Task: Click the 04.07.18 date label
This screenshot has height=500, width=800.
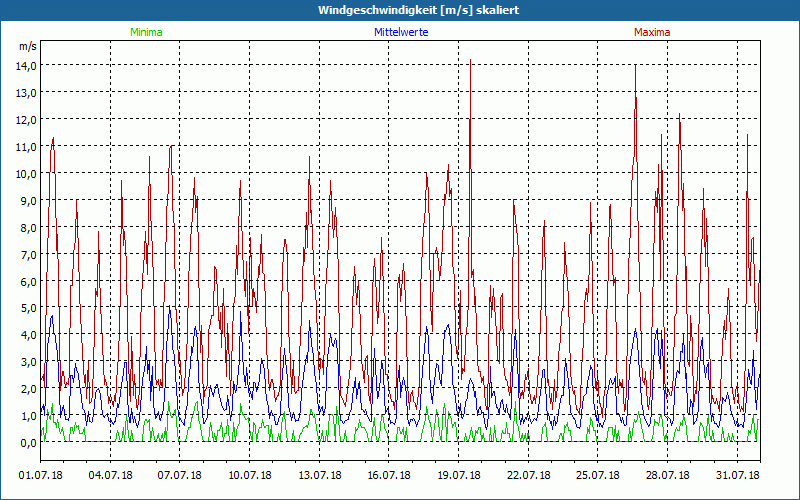Action: (110, 475)
